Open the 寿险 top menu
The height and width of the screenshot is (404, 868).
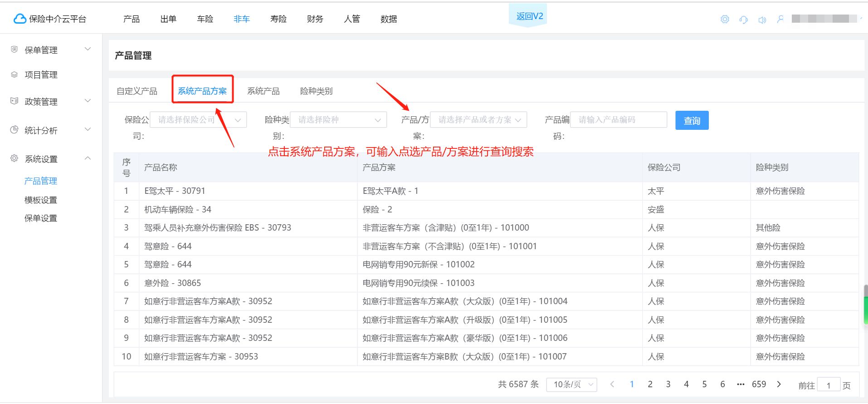[x=278, y=19]
